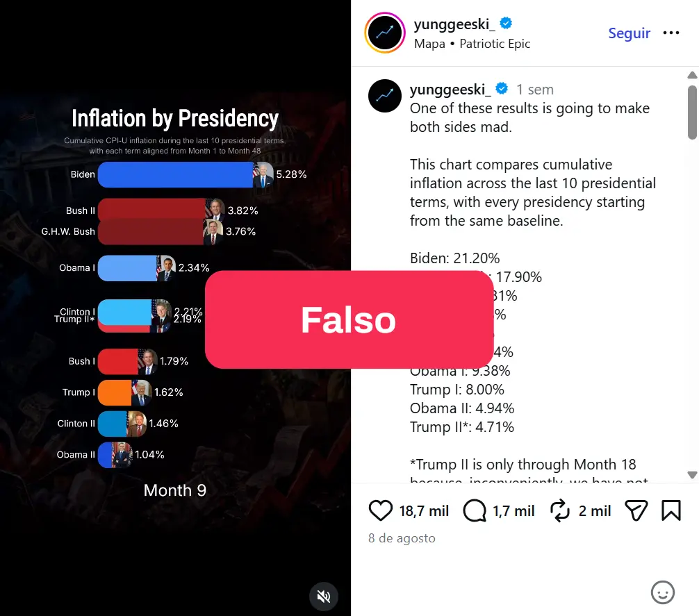Click the 18,7 mil likes count
The height and width of the screenshot is (616, 699).
tap(424, 511)
